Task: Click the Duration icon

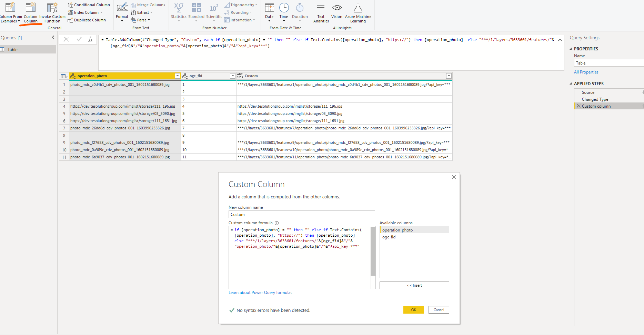Action: tap(300, 8)
